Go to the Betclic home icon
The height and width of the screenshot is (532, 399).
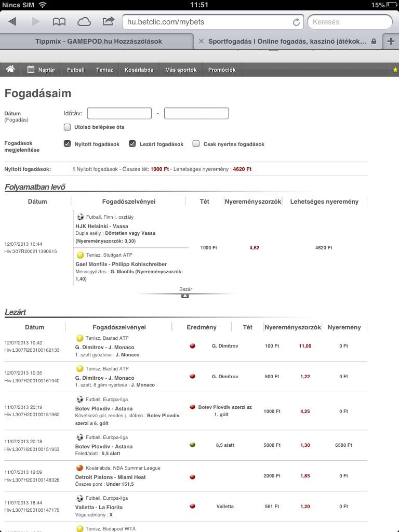10,70
